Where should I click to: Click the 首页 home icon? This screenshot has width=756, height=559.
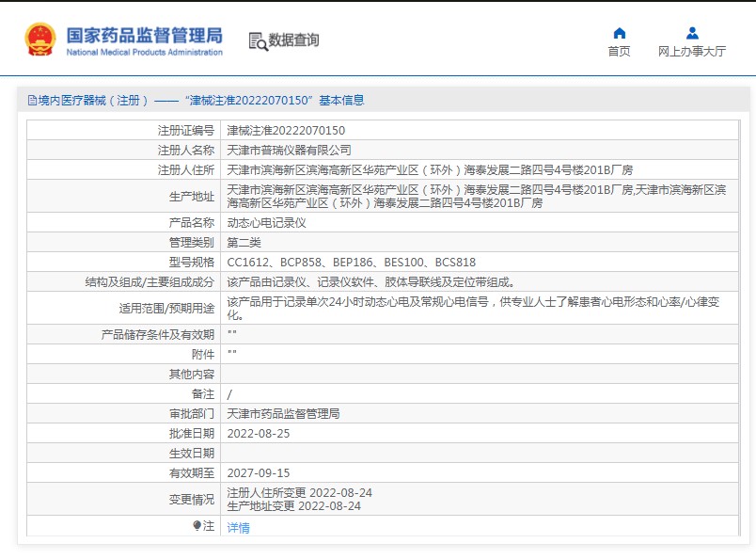coord(619,33)
